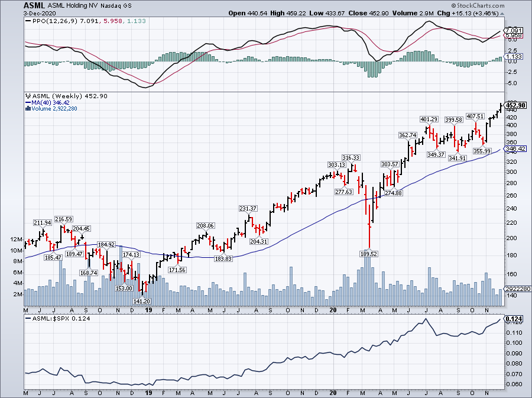
Task: Click the up-triangle icon beside Chg percentage
Action: click(502, 14)
